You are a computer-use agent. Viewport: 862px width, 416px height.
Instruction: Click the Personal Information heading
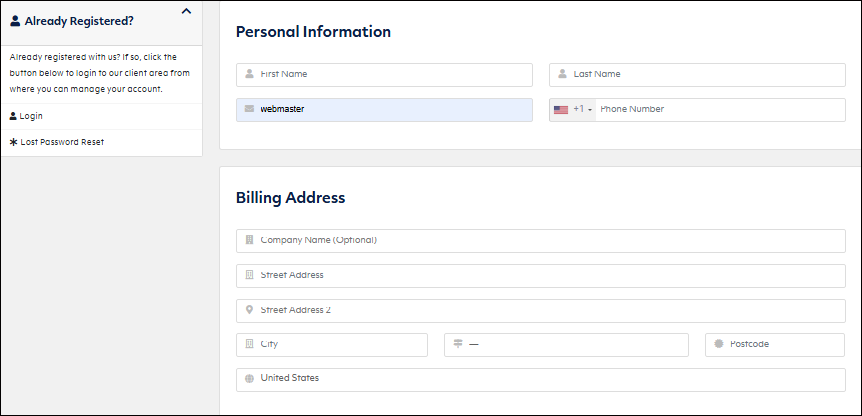pos(313,32)
